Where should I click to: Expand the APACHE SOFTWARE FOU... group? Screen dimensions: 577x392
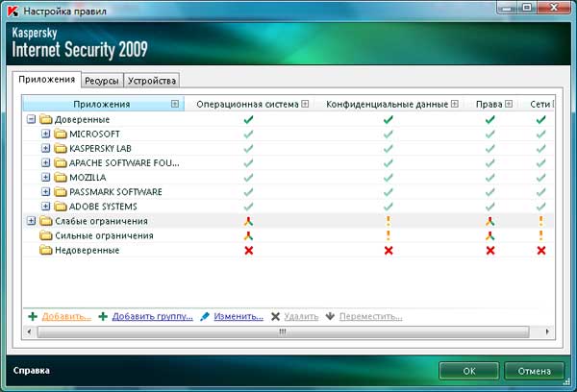pos(45,162)
